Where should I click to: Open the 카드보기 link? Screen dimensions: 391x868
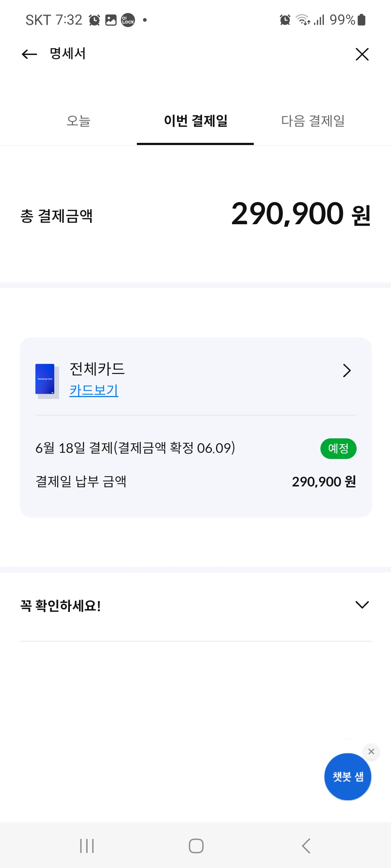pyautogui.click(x=94, y=390)
